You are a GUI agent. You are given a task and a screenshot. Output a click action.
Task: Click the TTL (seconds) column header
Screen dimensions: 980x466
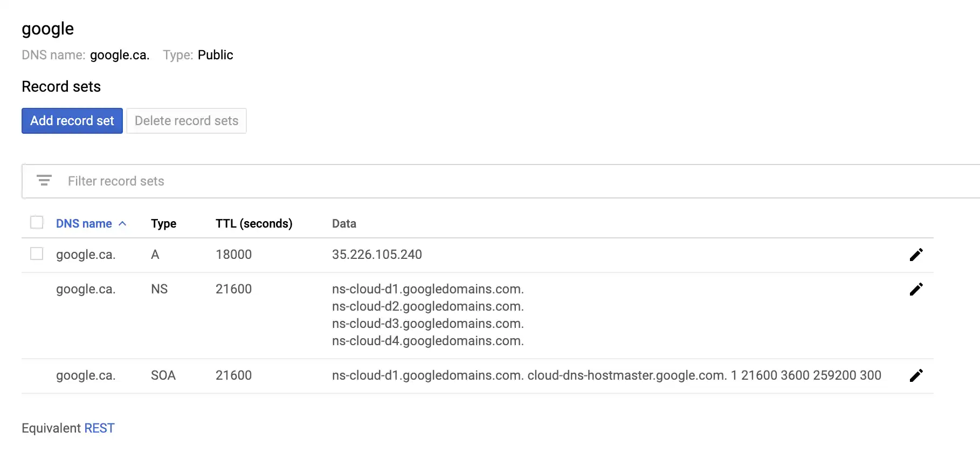pyautogui.click(x=254, y=223)
